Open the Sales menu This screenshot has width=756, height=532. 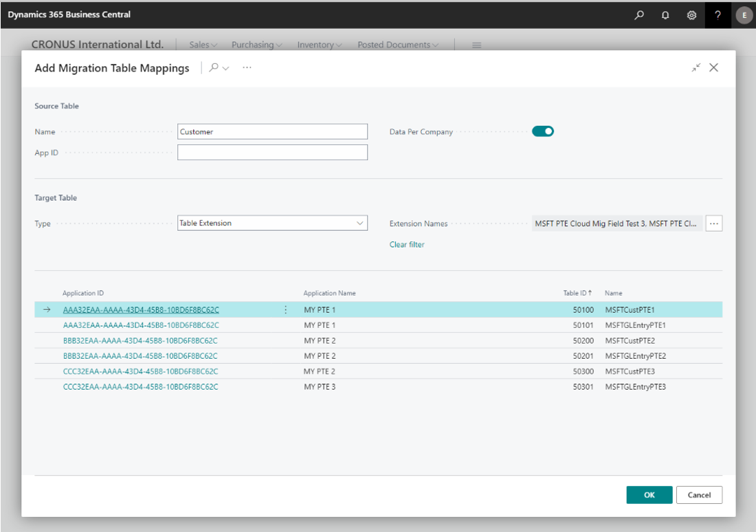[203, 45]
